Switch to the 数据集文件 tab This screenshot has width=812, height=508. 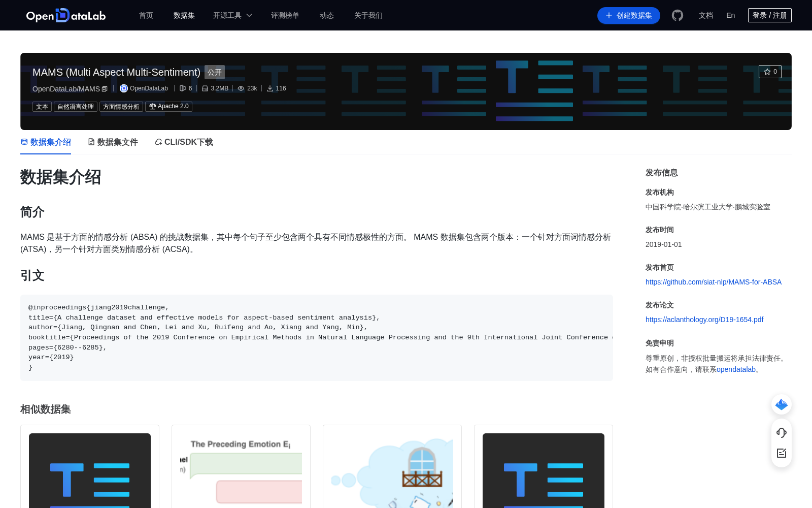tap(113, 142)
